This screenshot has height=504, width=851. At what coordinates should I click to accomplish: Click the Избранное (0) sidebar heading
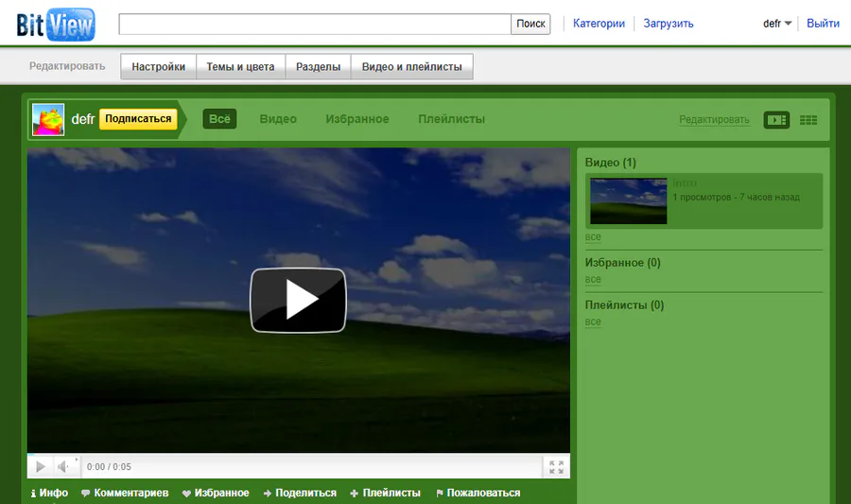pyautogui.click(x=622, y=263)
